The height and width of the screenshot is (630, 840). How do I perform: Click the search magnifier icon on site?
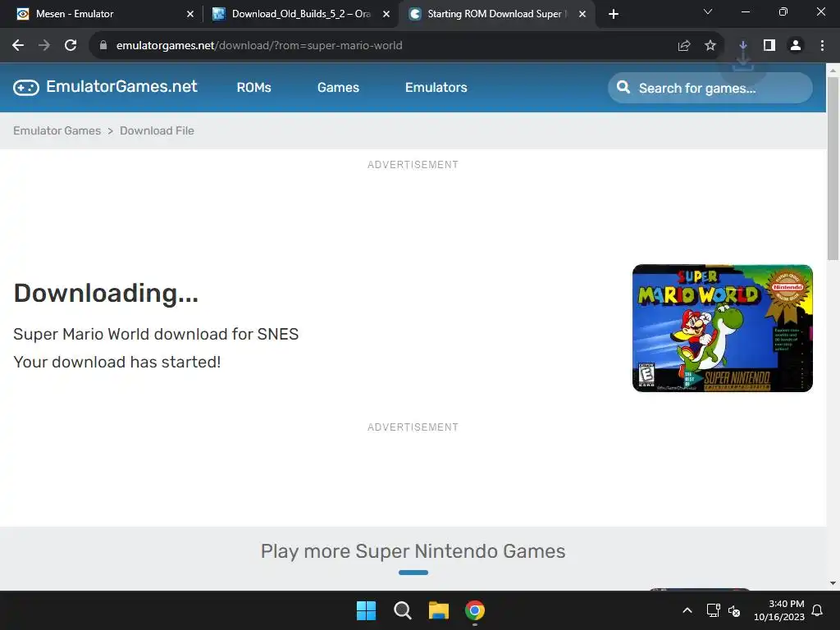pyautogui.click(x=623, y=87)
